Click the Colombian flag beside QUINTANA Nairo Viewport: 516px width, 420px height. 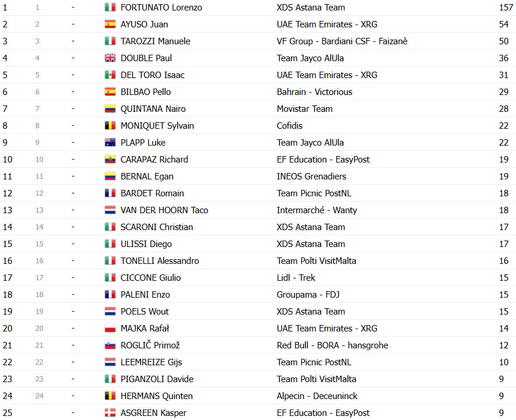coord(110,108)
